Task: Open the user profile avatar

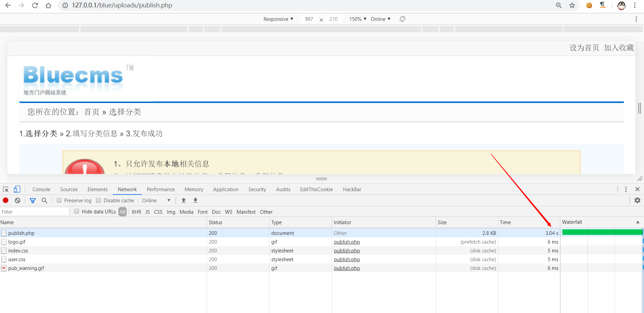Action: click(x=621, y=5)
